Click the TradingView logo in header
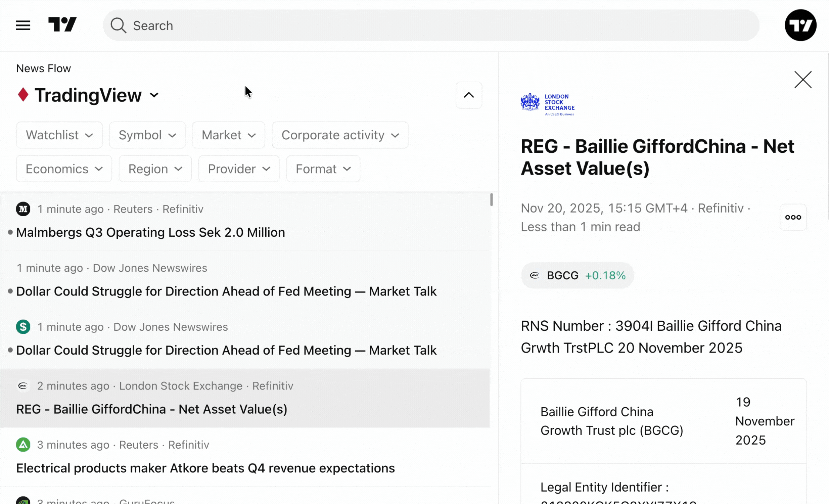 coord(62,25)
